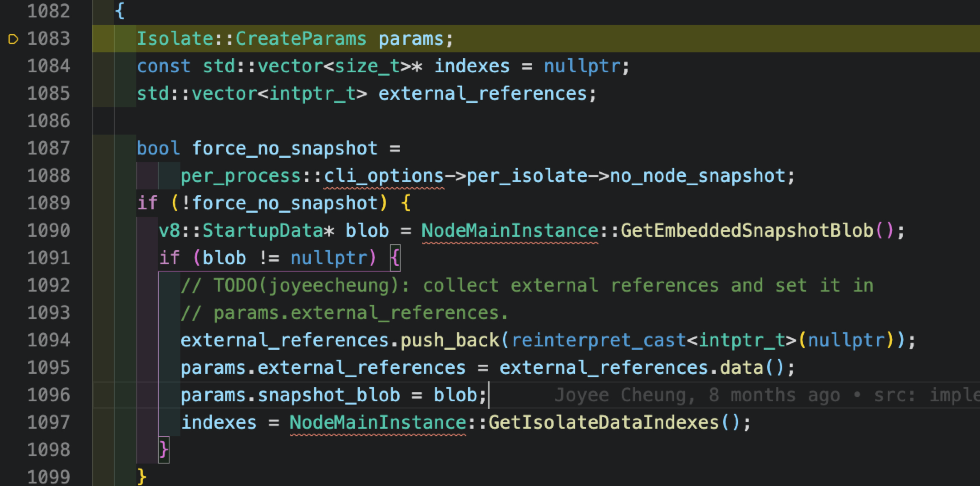Viewport: 980px width, 486px height.
Task: Click the highlighted closing brace on line 1098
Action: [x=164, y=450]
